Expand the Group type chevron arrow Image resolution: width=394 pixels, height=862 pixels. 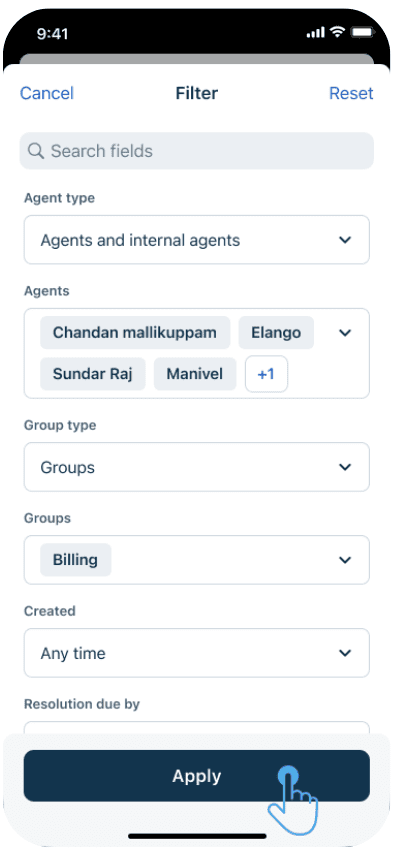pyautogui.click(x=345, y=467)
